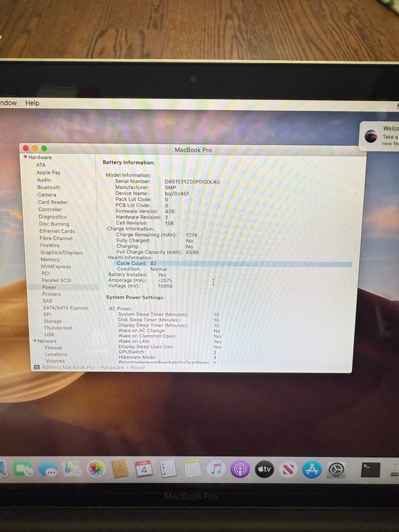Screen dimensions: 399x532
Task: Open Terminal from the dock
Action: pyautogui.click(x=371, y=470)
